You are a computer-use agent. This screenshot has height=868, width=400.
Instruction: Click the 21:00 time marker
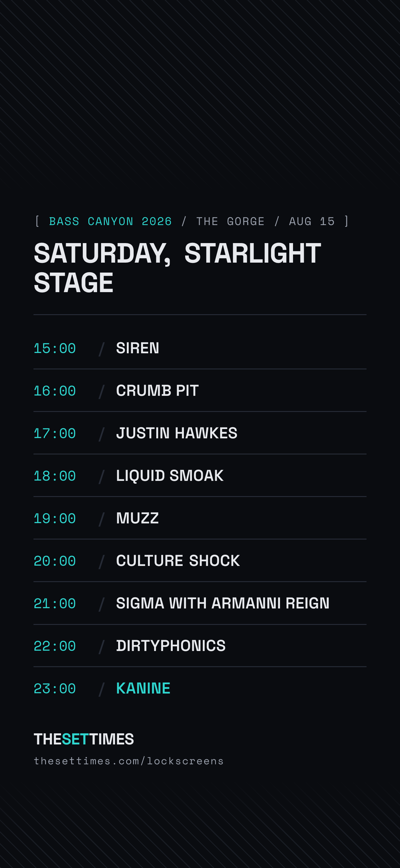click(55, 604)
